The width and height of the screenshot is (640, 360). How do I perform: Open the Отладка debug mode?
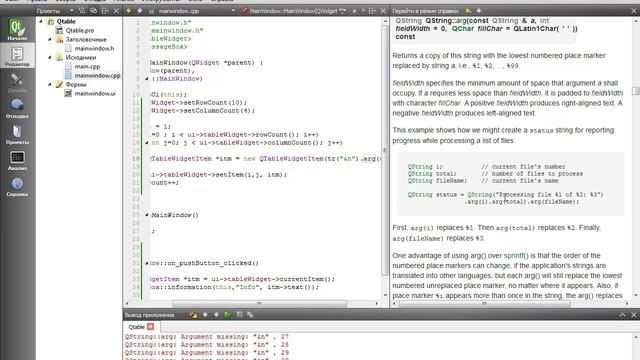click(x=17, y=109)
